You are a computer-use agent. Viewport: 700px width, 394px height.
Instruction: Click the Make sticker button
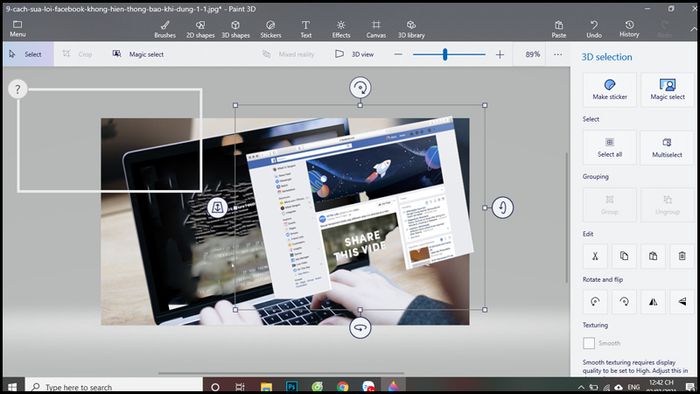609,89
